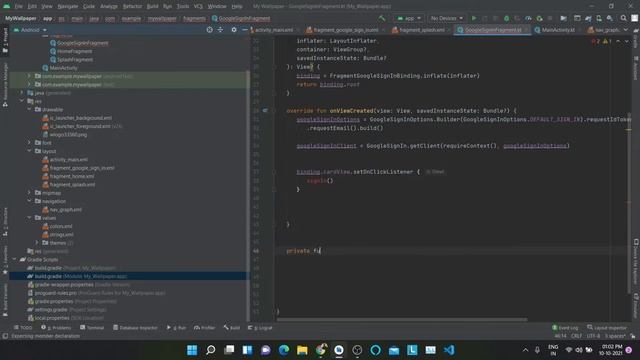Go to previous highlighted error arrow
This screenshot has height=360, width=640.
pyautogui.click(x=618, y=41)
